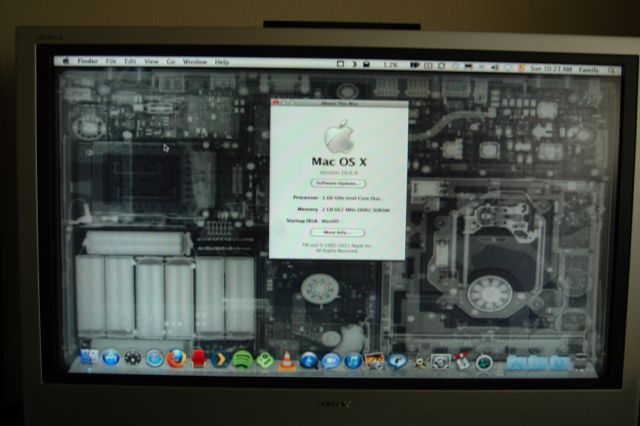Open the Apple menu
Screen dimensions: 640x426
(66, 61)
